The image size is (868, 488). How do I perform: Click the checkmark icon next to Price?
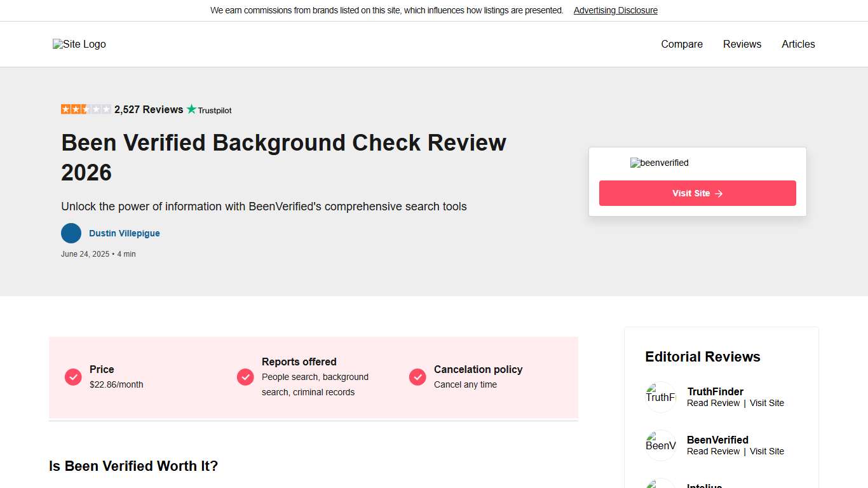click(73, 377)
